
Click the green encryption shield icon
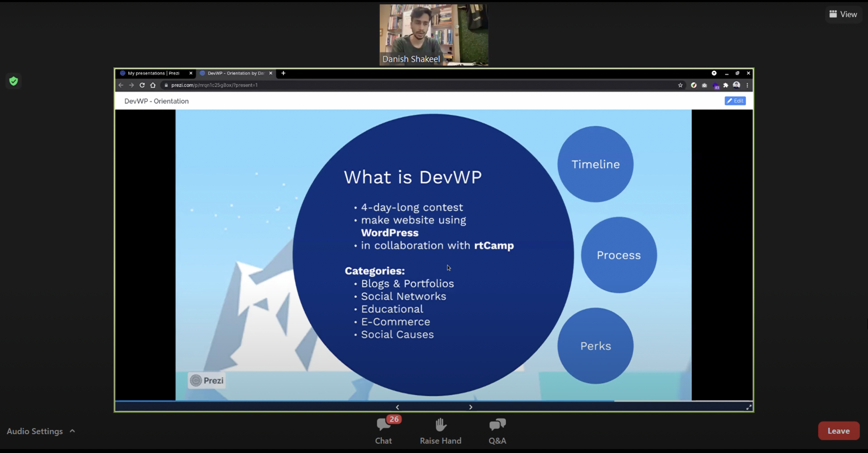pyautogui.click(x=14, y=81)
